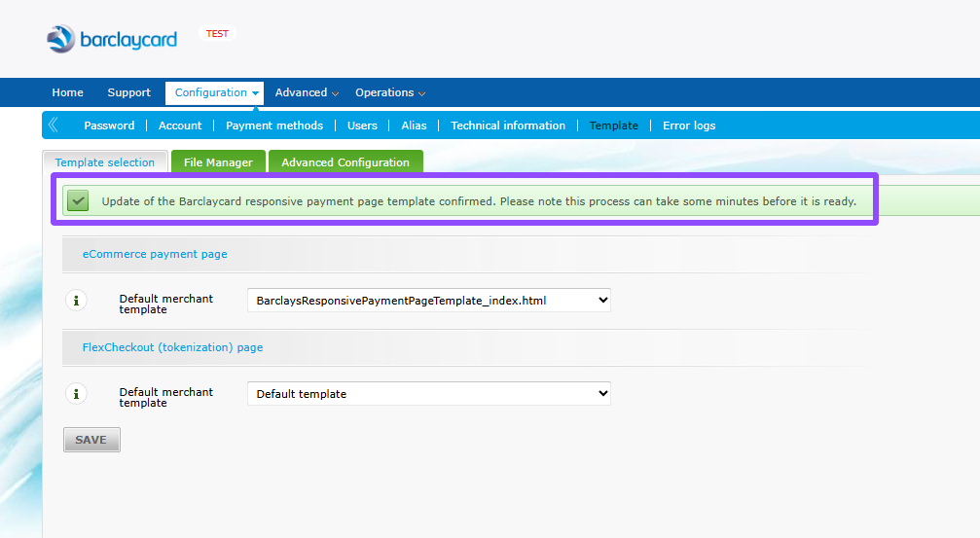Screen dimensions: 980x538
Task: Click the SAVE button
Action: click(91, 440)
